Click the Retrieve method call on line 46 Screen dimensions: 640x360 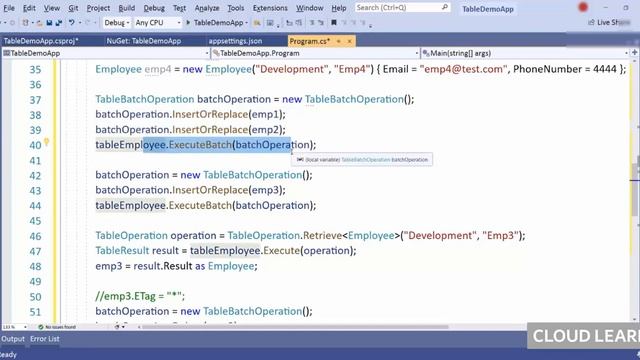322,236
